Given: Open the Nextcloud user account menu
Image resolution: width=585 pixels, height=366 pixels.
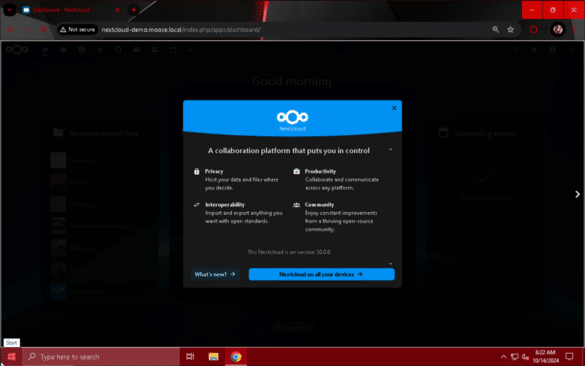Looking at the screenshot, I should 571,50.
